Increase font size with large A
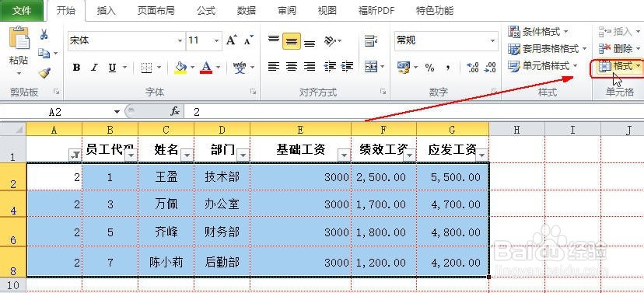The image size is (644, 293). point(231,40)
